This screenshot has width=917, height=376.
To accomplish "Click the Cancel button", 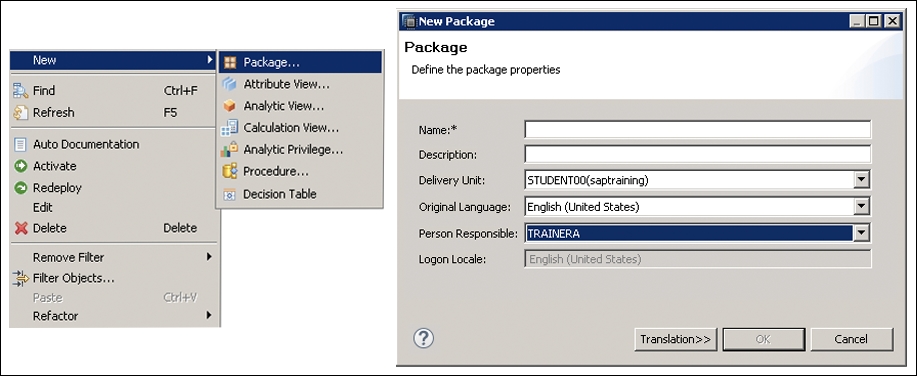I will (x=852, y=339).
